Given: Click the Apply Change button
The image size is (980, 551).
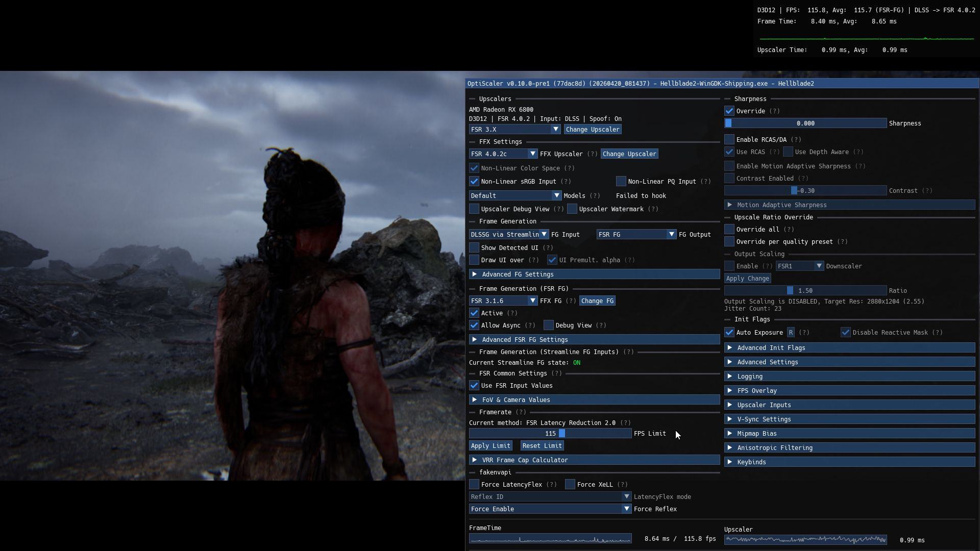Looking at the screenshot, I should point(747,279).
